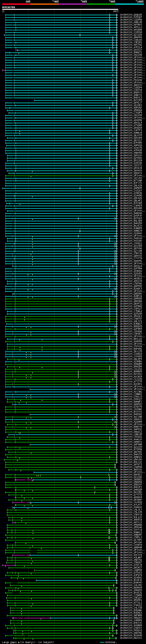Select the UniRef100_B0XE32 label
Image resolution: width=146 pixels, height=644 pixels.
tap(131, 580)
